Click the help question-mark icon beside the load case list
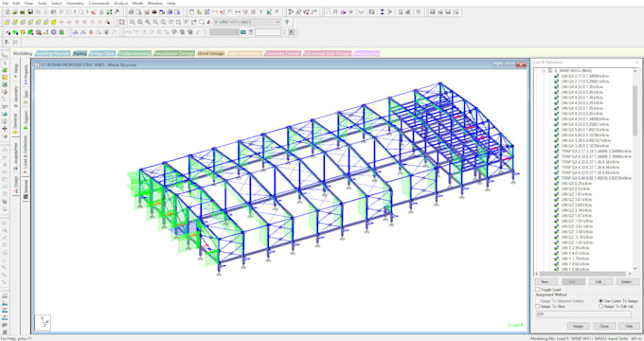The height and width of the screenshot is (341, 644). [x=287, y=22]
